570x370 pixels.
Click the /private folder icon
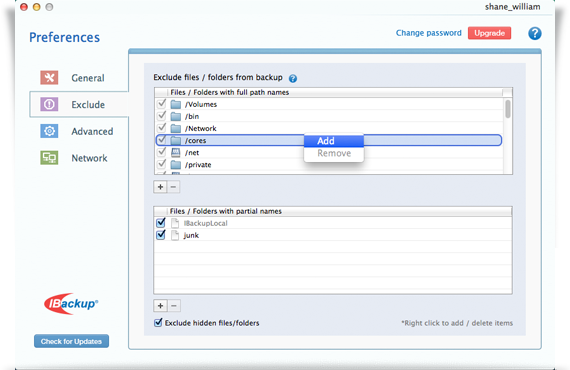pyautogui.click(x=176, y=164)
